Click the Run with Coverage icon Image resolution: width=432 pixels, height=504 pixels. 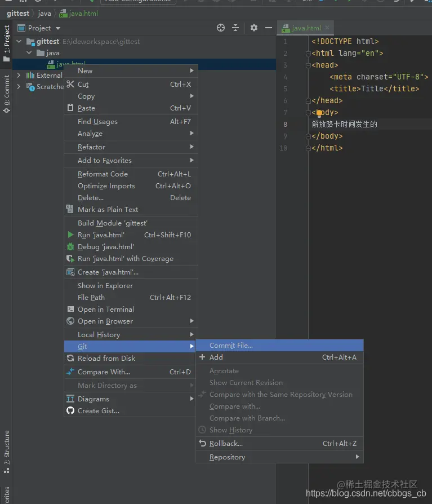coord(70,258)
